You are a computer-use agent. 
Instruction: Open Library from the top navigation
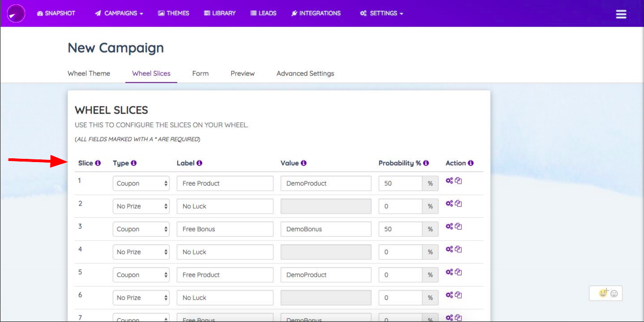(x=220, y=13)
